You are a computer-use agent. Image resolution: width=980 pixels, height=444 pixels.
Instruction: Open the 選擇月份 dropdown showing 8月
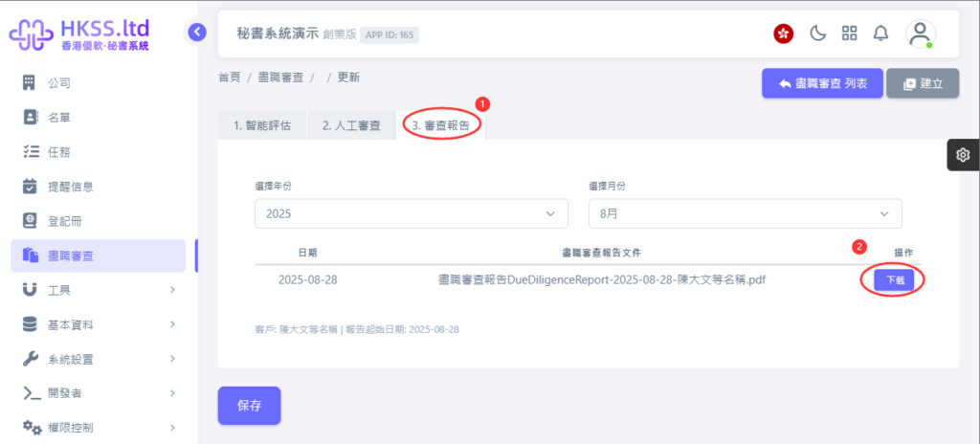[x=745, y=213]
